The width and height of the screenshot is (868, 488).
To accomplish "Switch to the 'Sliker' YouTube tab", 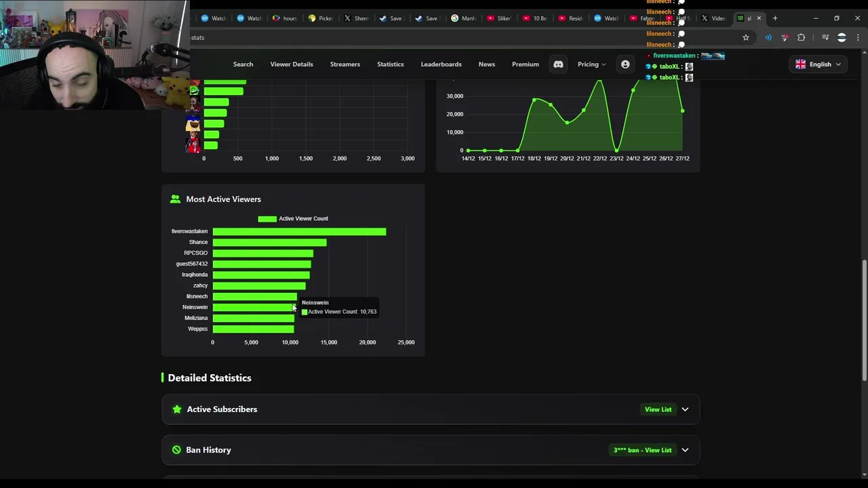I will [499, 18].
